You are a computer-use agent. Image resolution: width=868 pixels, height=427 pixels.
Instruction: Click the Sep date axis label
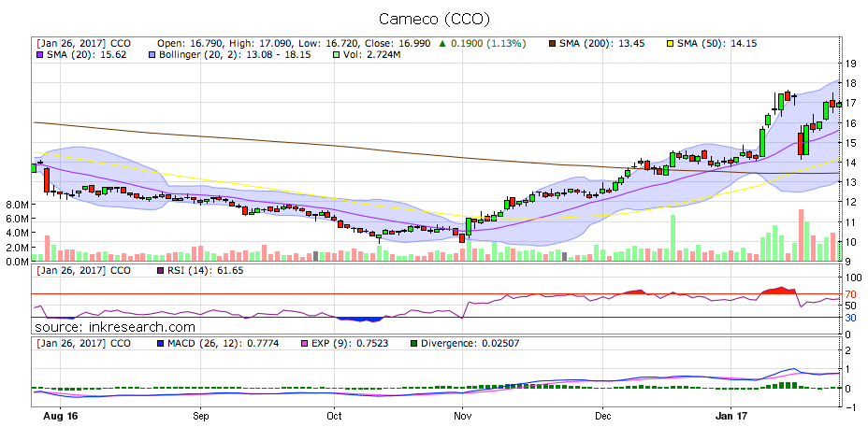click(200, 417)
